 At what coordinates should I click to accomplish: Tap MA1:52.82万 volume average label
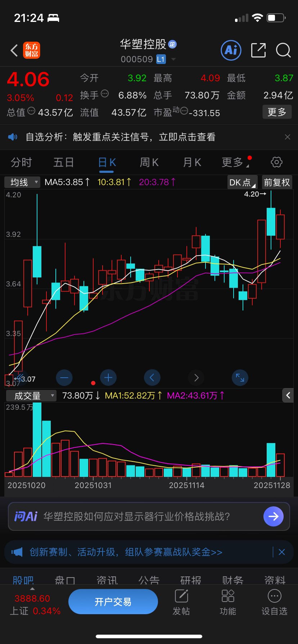coord(134,396)
